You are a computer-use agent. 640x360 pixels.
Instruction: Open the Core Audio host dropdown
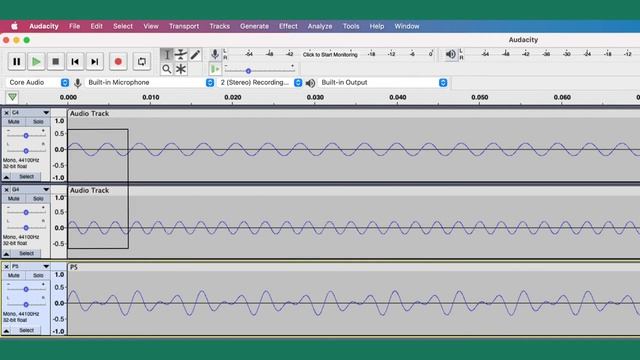38,82
